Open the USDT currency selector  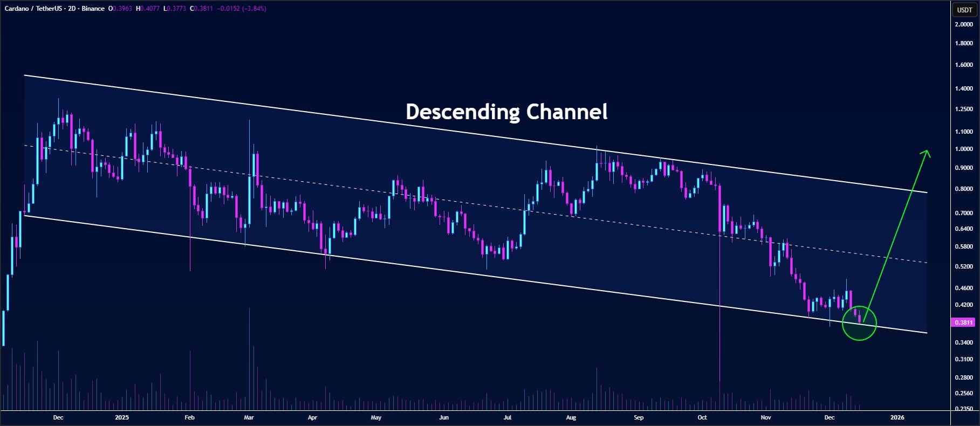click(964, 10)
